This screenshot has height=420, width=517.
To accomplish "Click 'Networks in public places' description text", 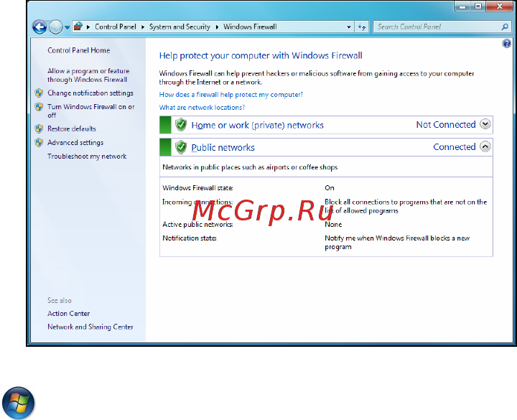I will (x=250, y=167).
